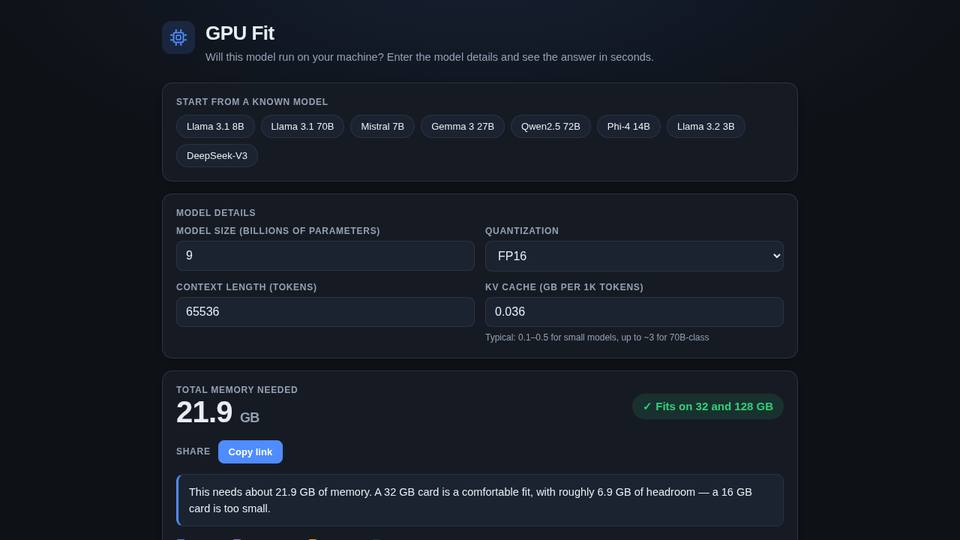Load the Qwen2.5 72B preset
The image size is (960, 540).
[550, 127]
